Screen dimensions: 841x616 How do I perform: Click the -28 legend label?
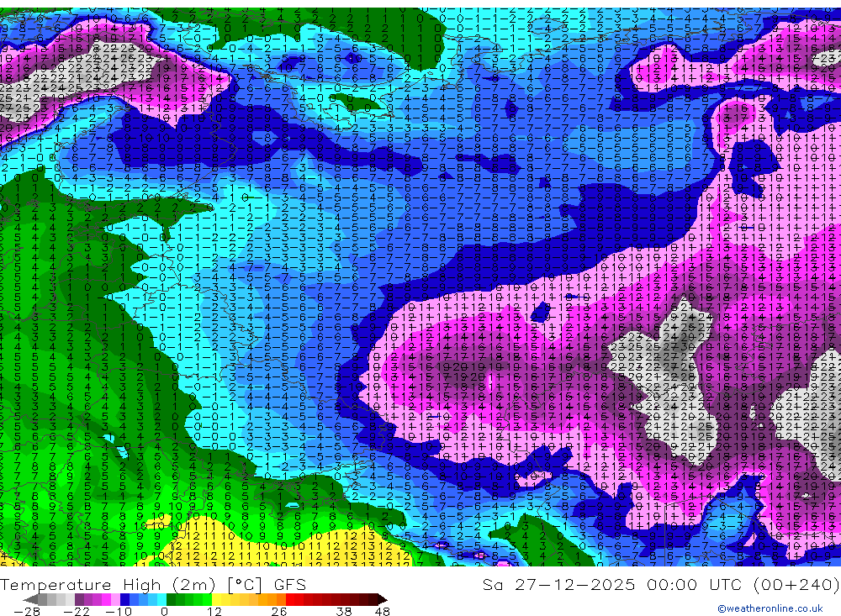point(27,611)
